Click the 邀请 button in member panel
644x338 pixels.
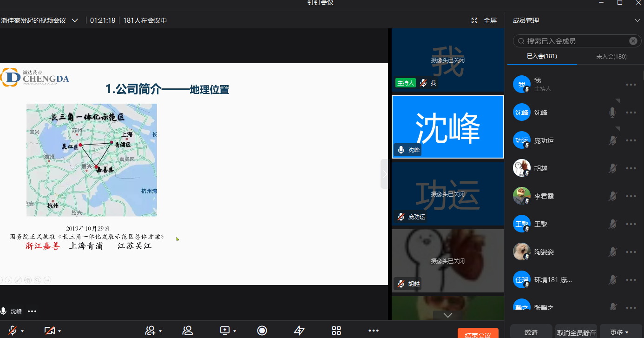[531, 332]
